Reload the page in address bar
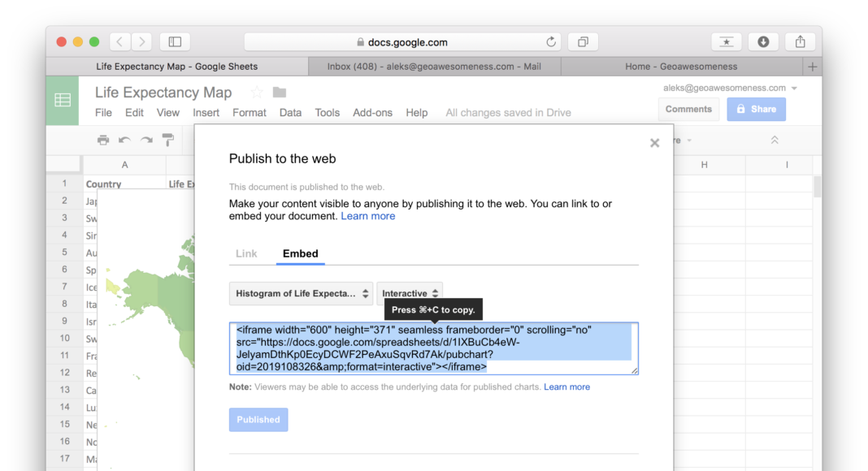This screenshot has height=471, width=868. (x=551, y=42)
